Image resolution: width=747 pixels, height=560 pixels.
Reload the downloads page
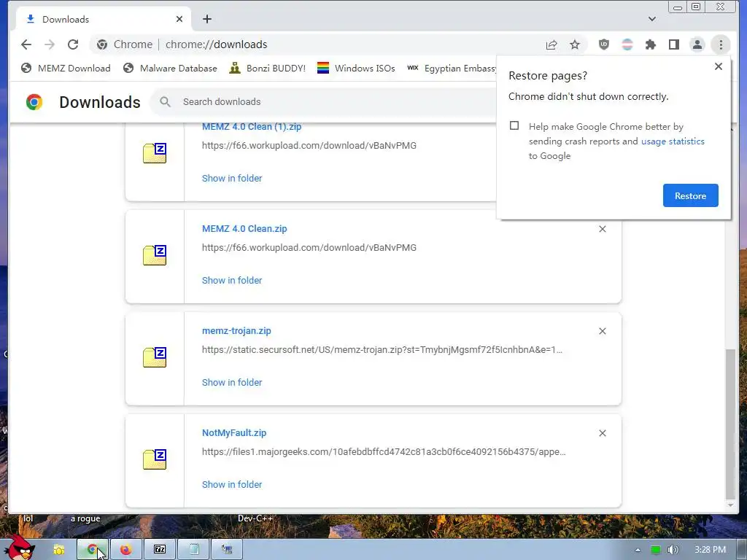click(x=73, y=44)
